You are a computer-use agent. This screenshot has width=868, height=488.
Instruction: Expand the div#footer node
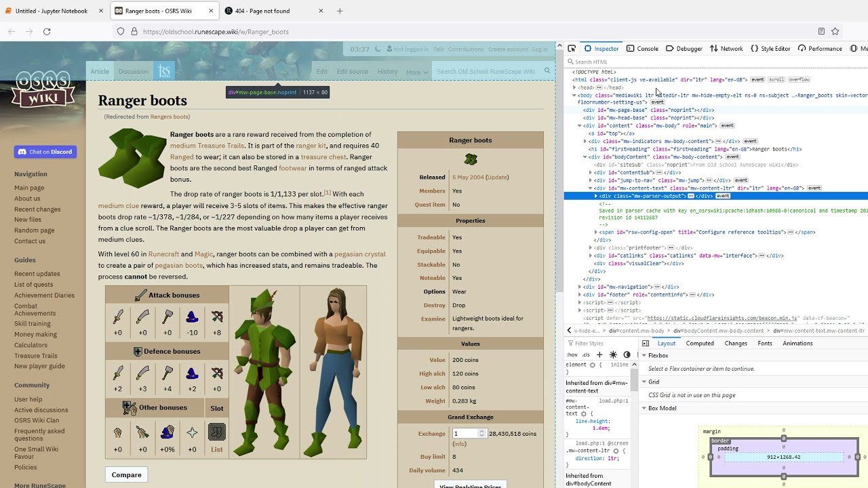[580, 295]
